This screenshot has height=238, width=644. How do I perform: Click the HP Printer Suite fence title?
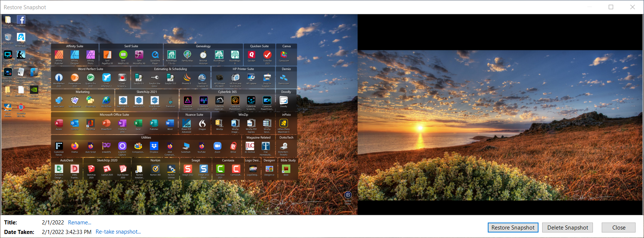tap(243, 69)
